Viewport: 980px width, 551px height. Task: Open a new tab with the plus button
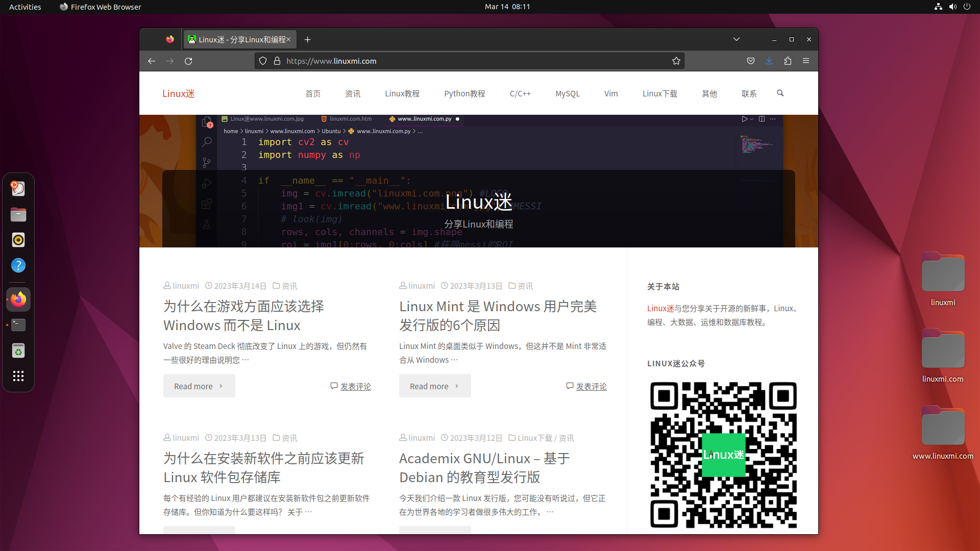pyautogui.click(x=307, y=39)
